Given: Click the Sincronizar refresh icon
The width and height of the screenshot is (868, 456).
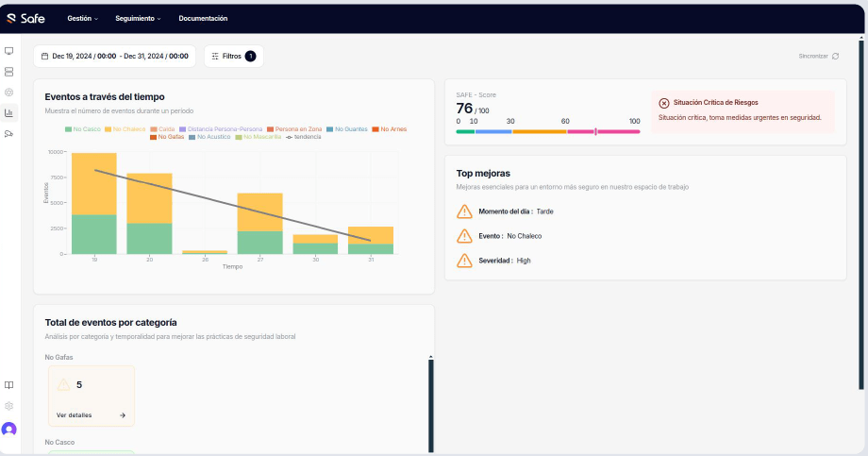Looking at the screenshot, I should click(835, 57).
